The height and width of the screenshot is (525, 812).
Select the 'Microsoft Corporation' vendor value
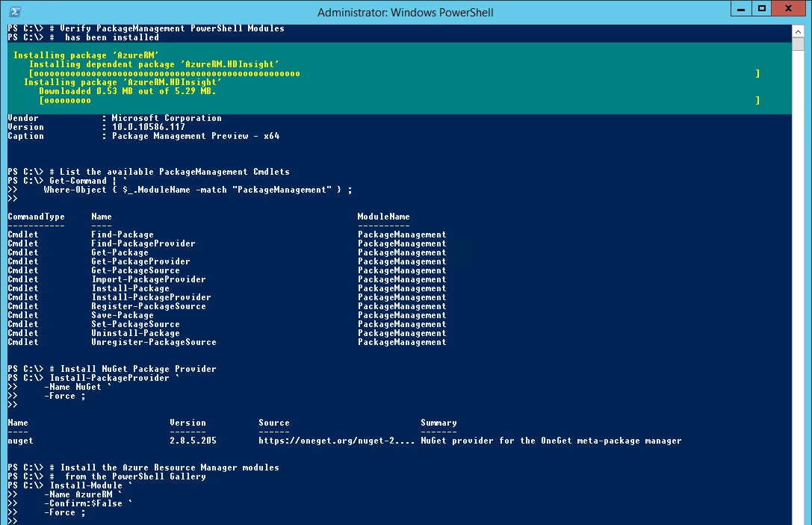[x=167, y=118]
